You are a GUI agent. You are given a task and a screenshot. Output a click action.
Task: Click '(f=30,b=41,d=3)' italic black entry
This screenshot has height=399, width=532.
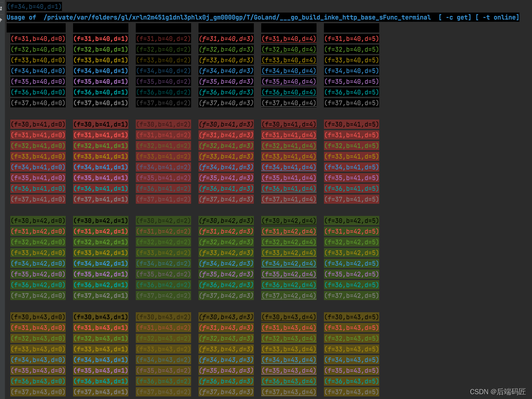click(226, 124)
